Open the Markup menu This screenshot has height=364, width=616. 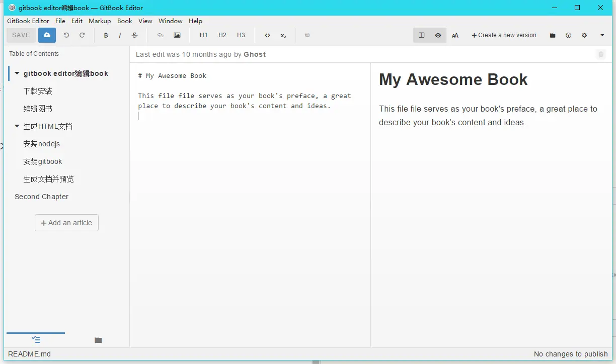100,21
